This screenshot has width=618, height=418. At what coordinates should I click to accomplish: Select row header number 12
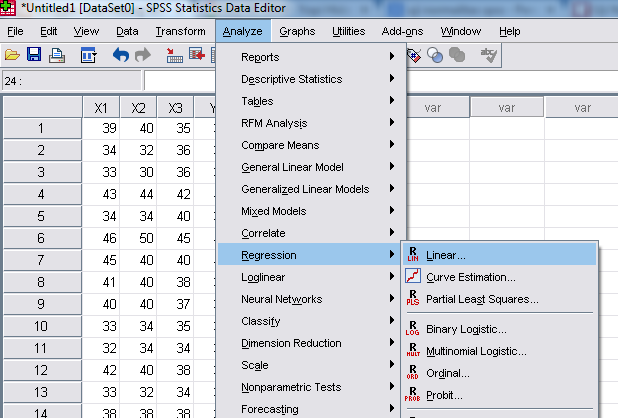pos(43,370)
